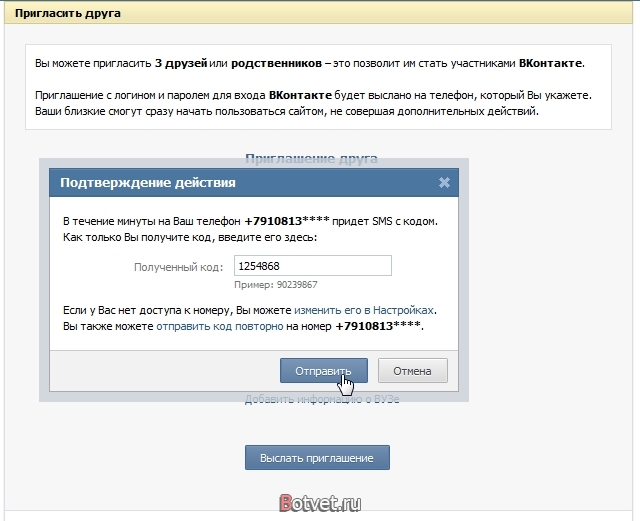Click the Выслать приглашение button

(x=317, y=458)
